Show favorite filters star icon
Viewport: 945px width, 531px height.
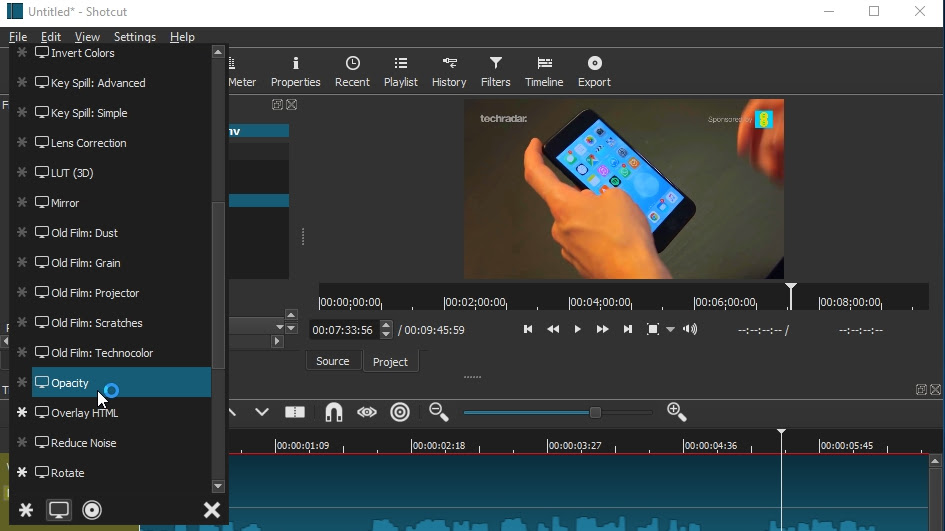pos(26,511)
